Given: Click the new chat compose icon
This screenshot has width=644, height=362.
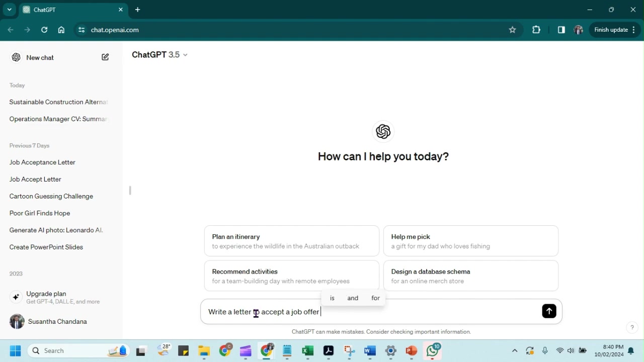Looking at the screenshot, I should (x=105, y=57).
